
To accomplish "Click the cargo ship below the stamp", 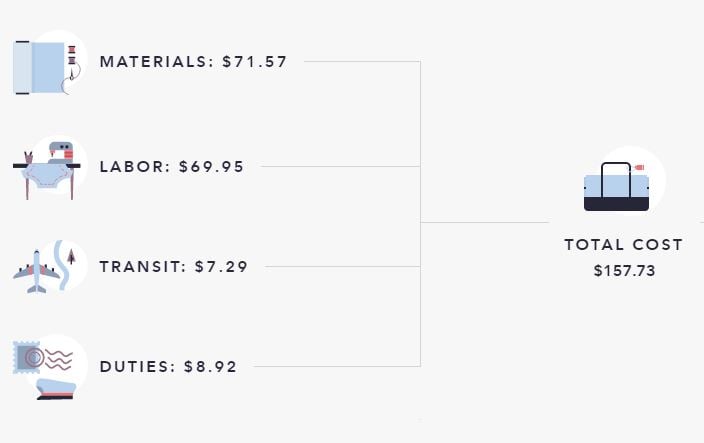I will tap(56, 389).
